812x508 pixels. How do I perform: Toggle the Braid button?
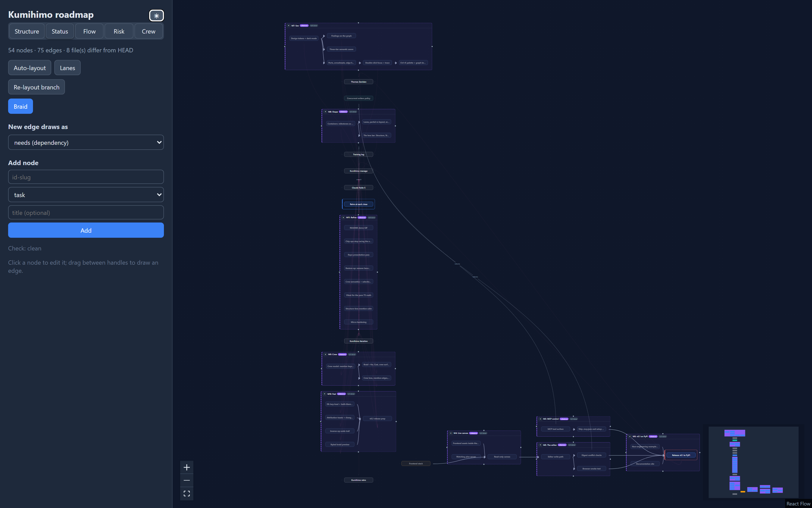(21, 106)
